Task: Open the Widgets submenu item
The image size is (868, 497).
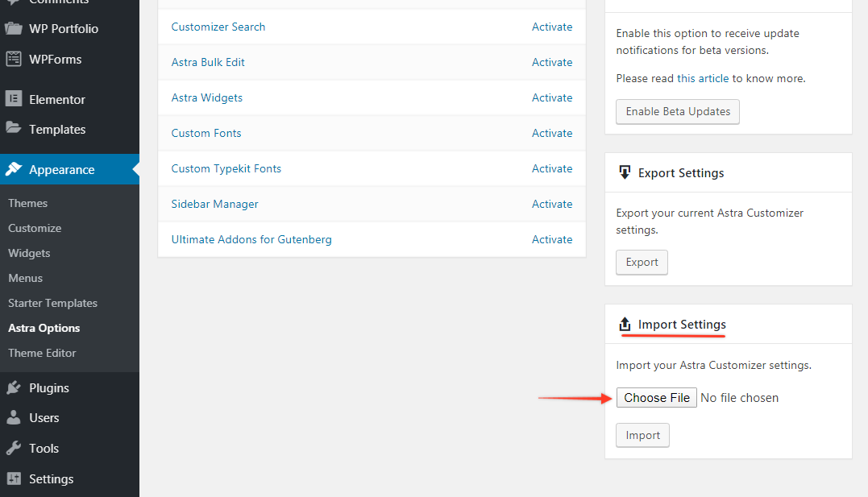Action: pyautogui.click(x=29, y=253)
